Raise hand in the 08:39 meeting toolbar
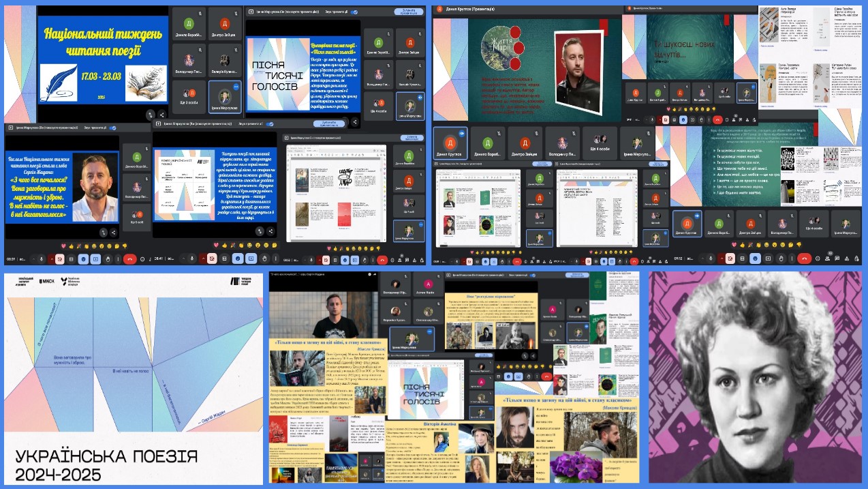868x489 pixels. pos(108,259)
